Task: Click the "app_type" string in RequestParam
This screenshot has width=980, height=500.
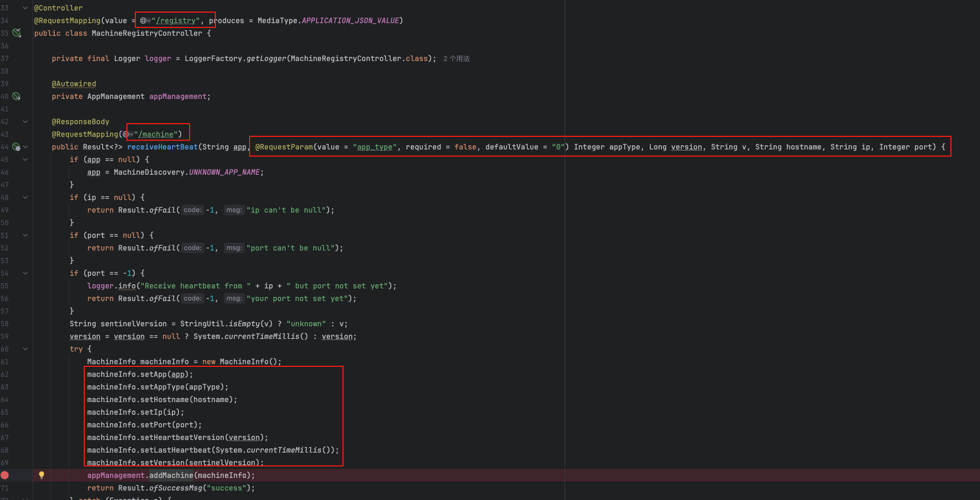Action: point(375,147)
